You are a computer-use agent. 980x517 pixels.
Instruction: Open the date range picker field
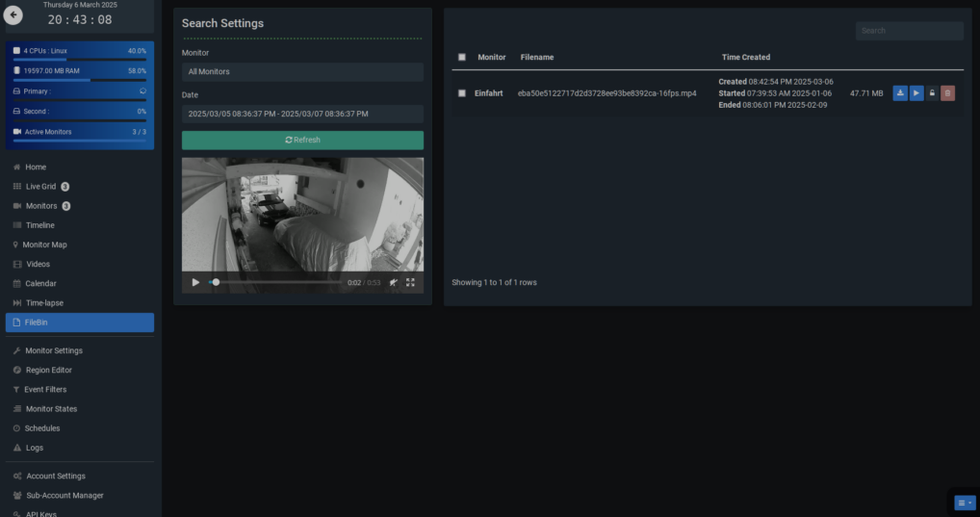tap(302, 114)
